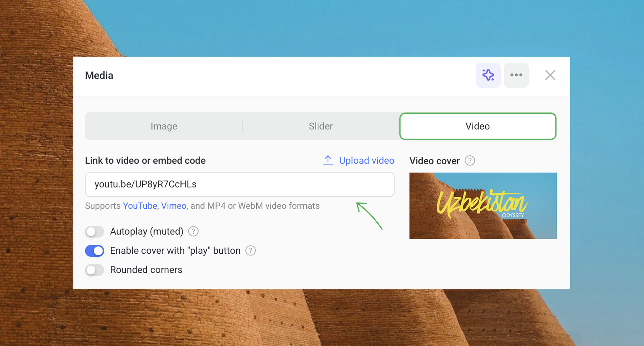
Task: Show help for Video cover
Action: pyautogui.click(x=470, y=161)
